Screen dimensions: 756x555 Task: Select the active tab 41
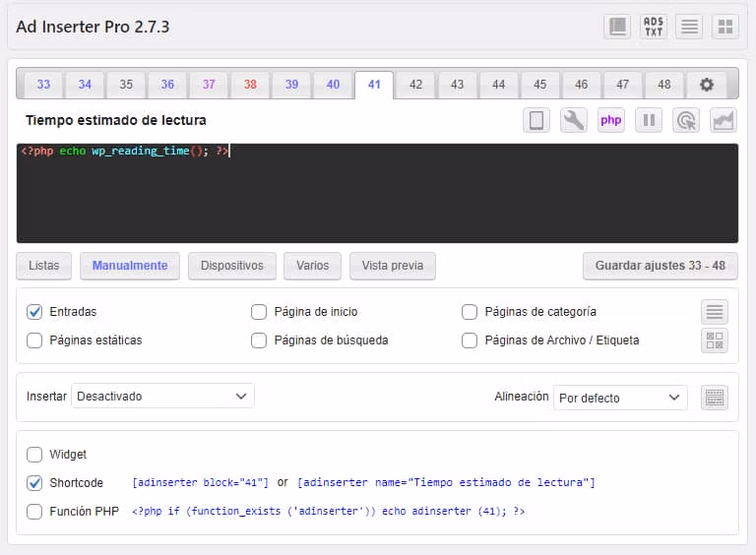[374, 85]
